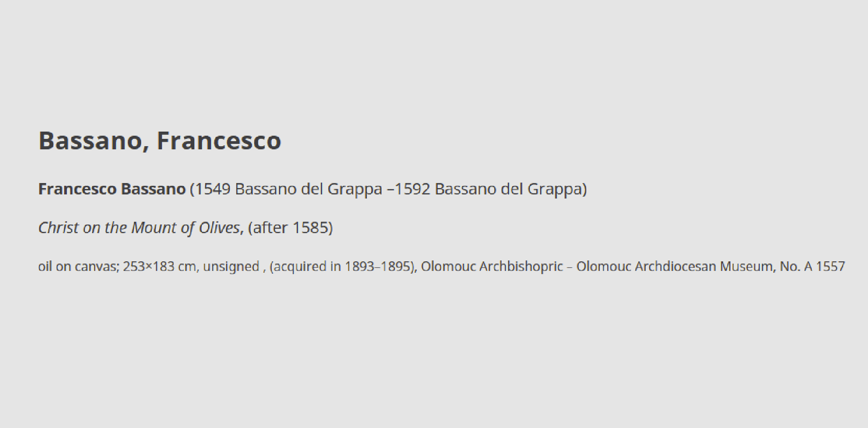Click the second "Bassano del Grappa" after 1592
This screenshot has width=868, height=428.
pyautogui.click(x=508, y=189)
